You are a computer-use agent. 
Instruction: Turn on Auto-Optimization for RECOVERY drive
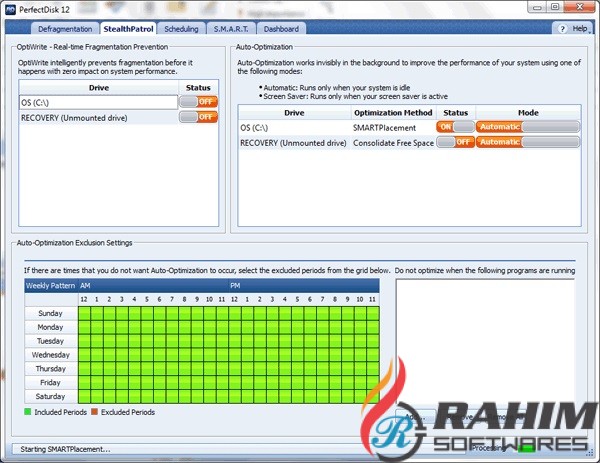click(x=455, y=142)
